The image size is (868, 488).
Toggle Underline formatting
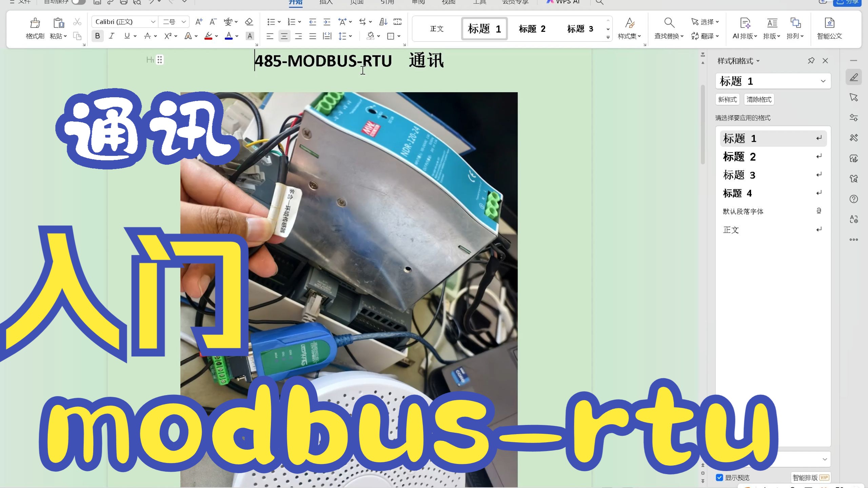pyautogui.click(x=127, y=36)
